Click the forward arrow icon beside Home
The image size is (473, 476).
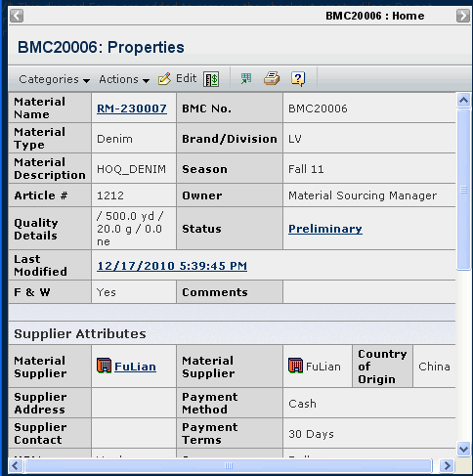(463, 16)
